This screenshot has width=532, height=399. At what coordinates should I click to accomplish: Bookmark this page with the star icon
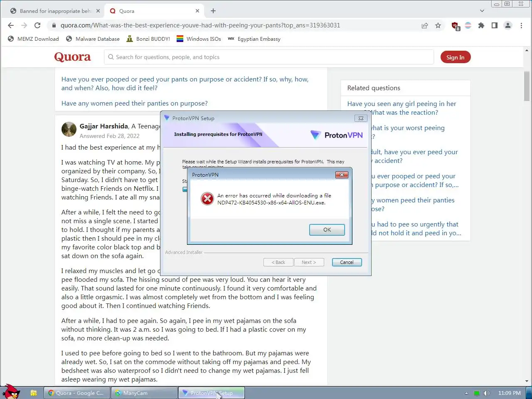(x=438, y=25)
